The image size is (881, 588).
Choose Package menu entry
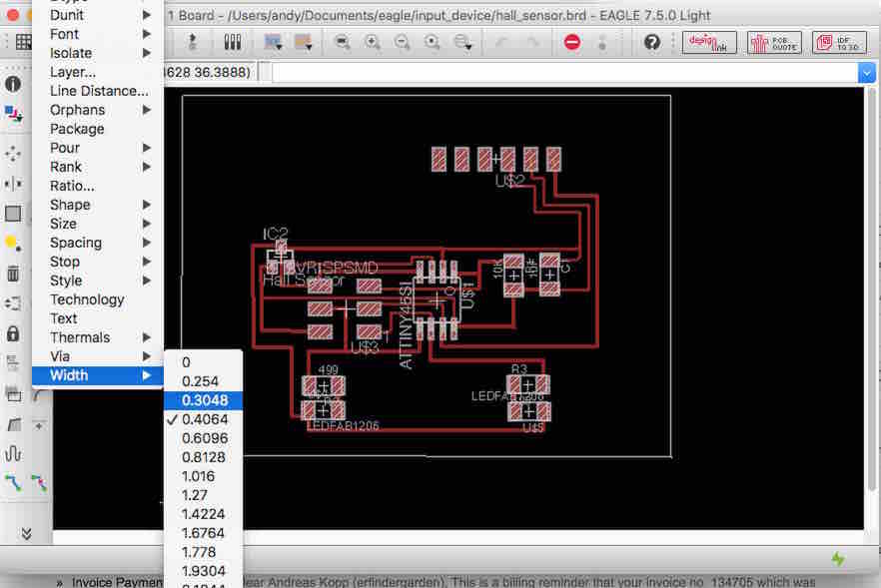click(x=98, y=129)
